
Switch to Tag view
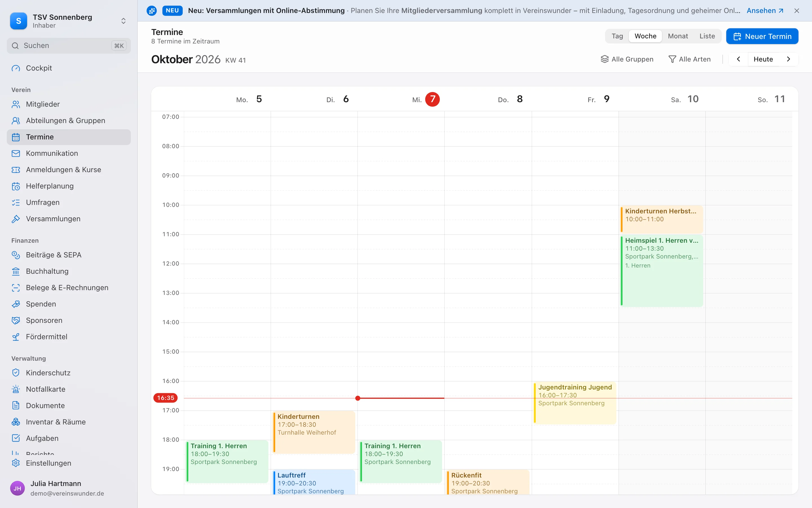[x=617, y=36]
